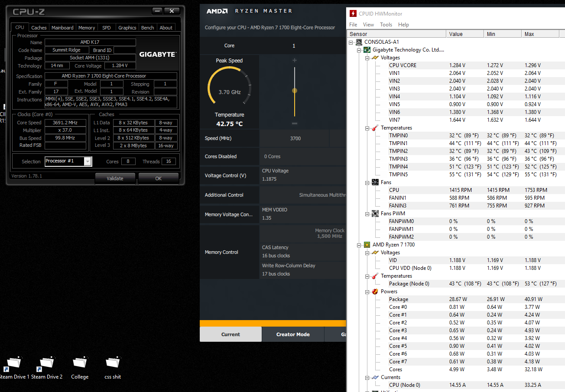Open the SPD tab in CPU-Z
This screenshot has height=392, width=565.
[107, 28]
